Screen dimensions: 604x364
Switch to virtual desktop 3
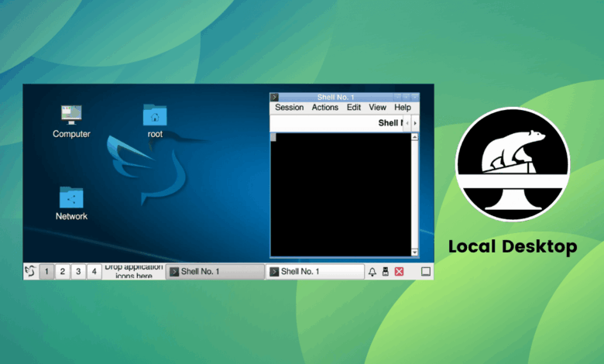(x=78, y=272)
